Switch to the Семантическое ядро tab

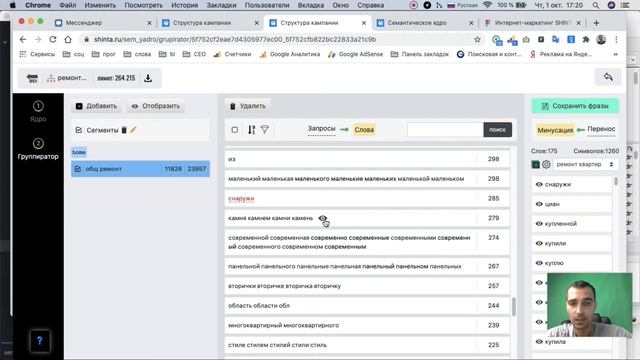425,23
